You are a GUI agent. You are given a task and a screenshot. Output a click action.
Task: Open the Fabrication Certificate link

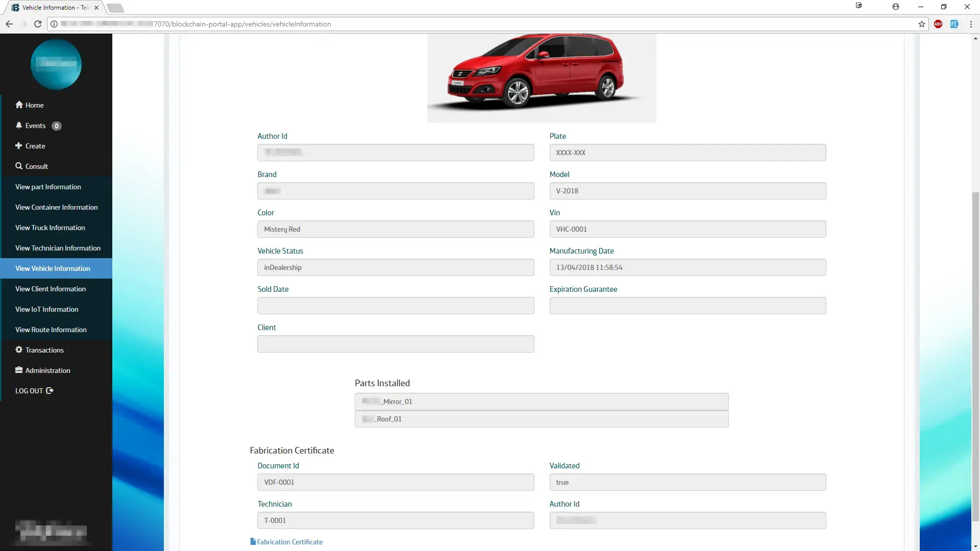coord(289,542)
